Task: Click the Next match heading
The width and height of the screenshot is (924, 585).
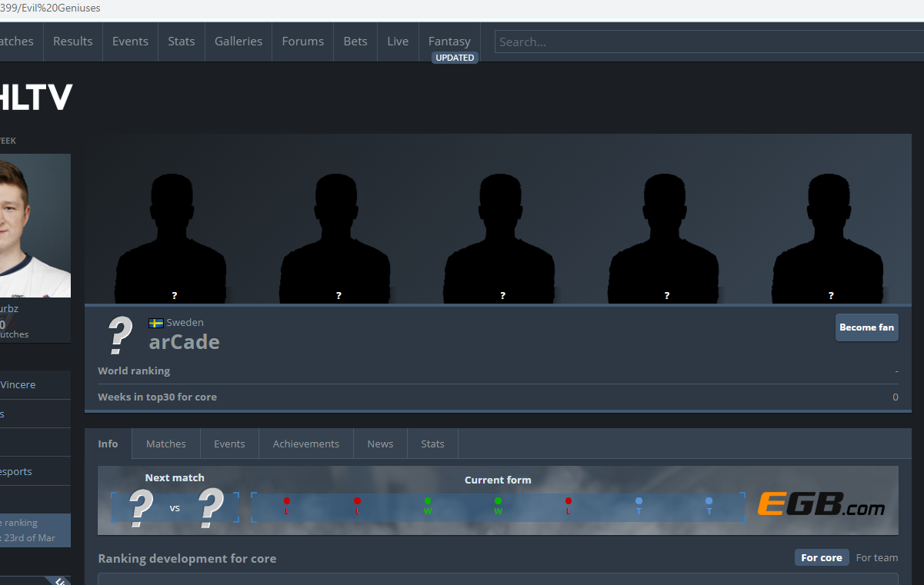Action: pos(175,477)
